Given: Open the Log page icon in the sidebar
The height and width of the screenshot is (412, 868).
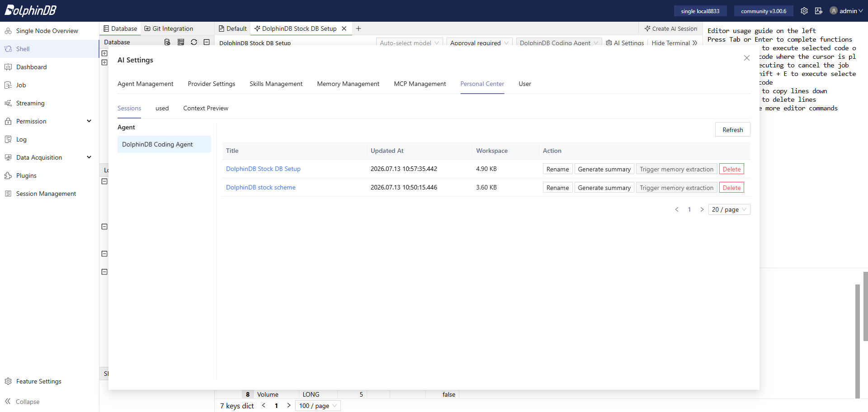Looking at the screenshot, I should pos(8,139).
